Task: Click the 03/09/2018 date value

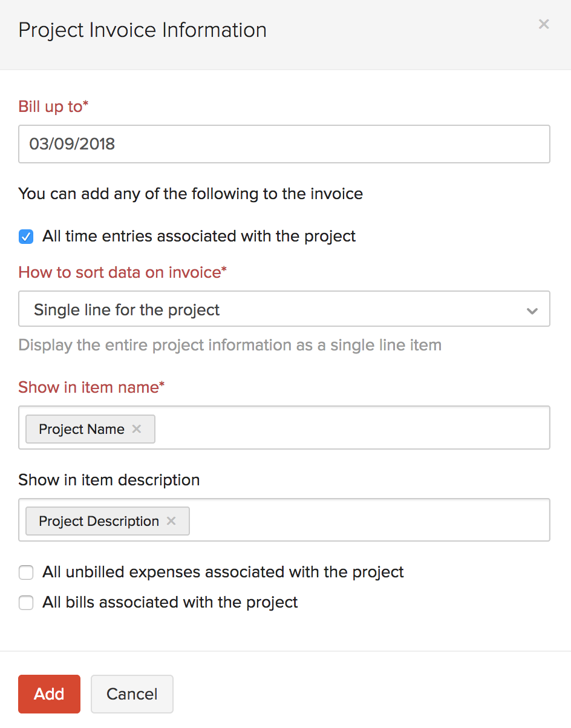Action: pos(73,144)
